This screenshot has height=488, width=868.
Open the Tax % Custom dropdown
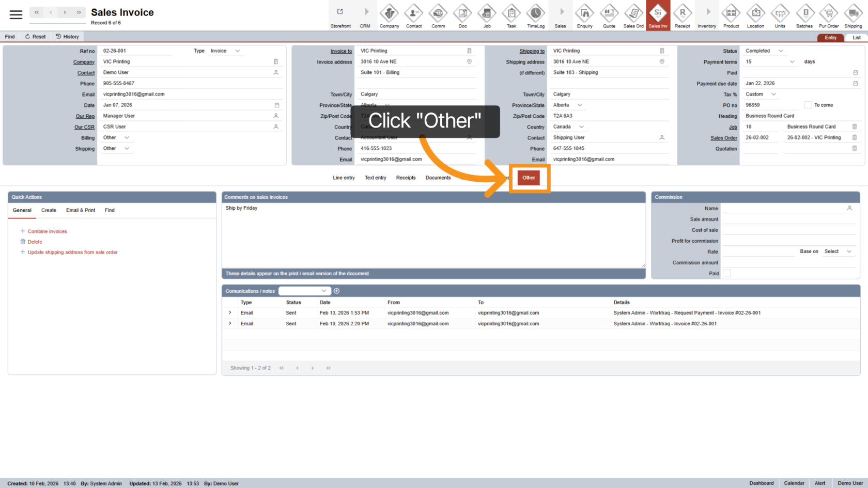tap(773, 94)
